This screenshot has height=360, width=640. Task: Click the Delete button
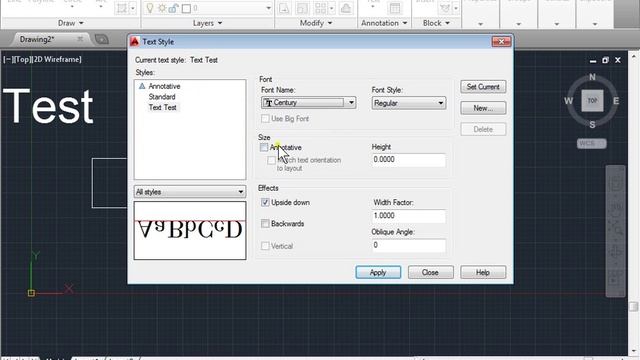pyautogui.click(x=483, y=129)
